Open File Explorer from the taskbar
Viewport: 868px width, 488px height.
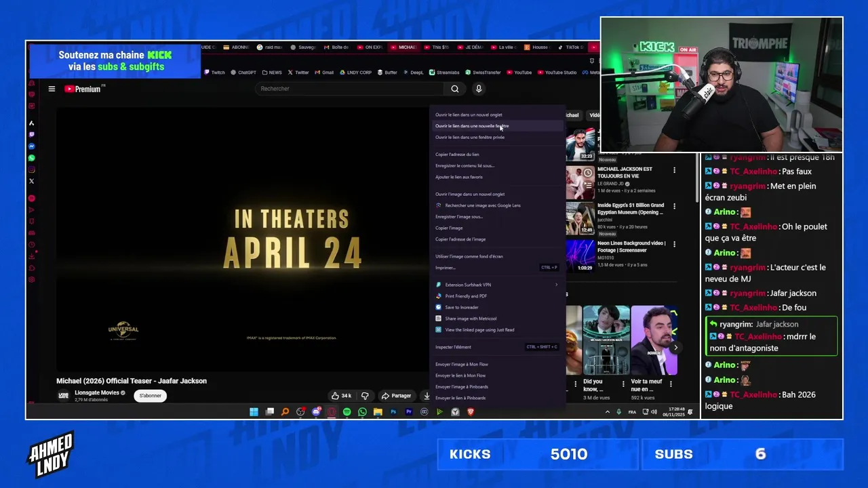378,412
